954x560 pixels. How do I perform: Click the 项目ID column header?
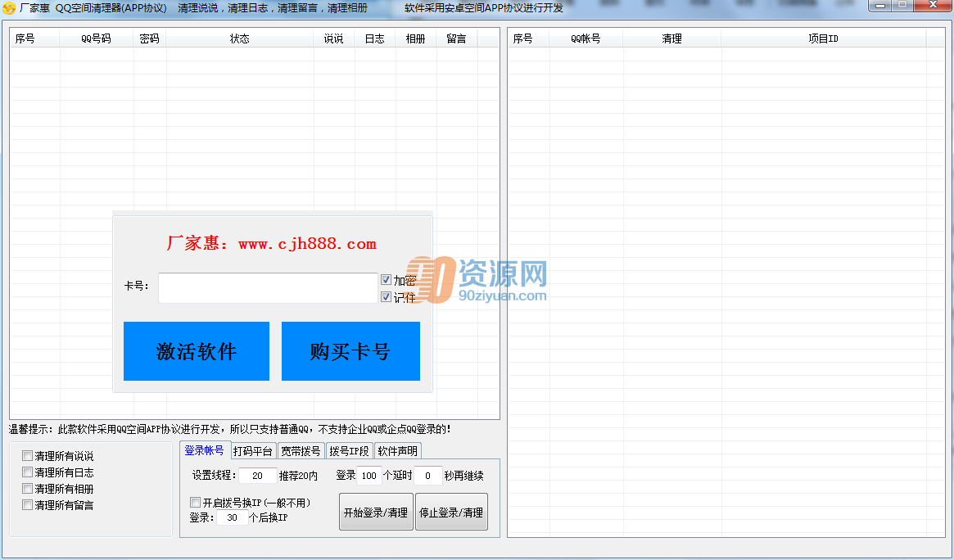point(823,38)
